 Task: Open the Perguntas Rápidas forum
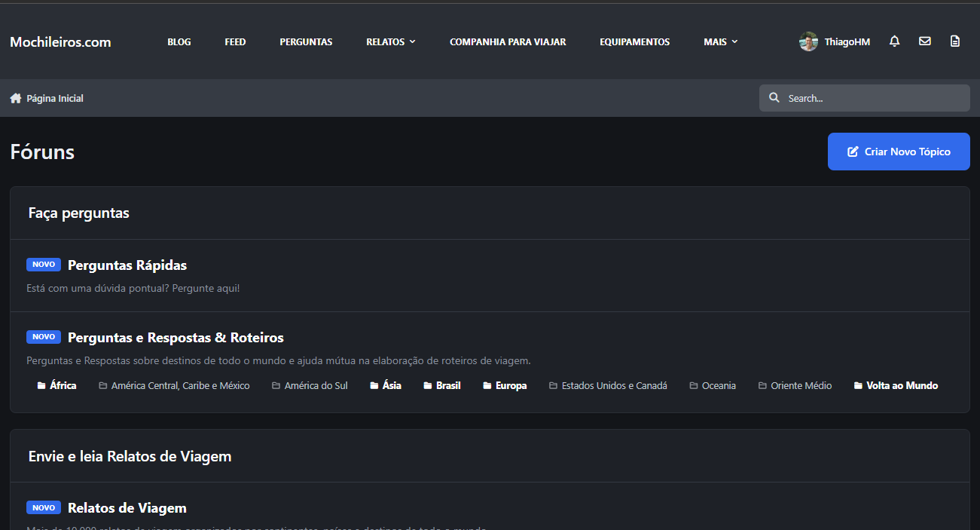[x=127, y=265]
